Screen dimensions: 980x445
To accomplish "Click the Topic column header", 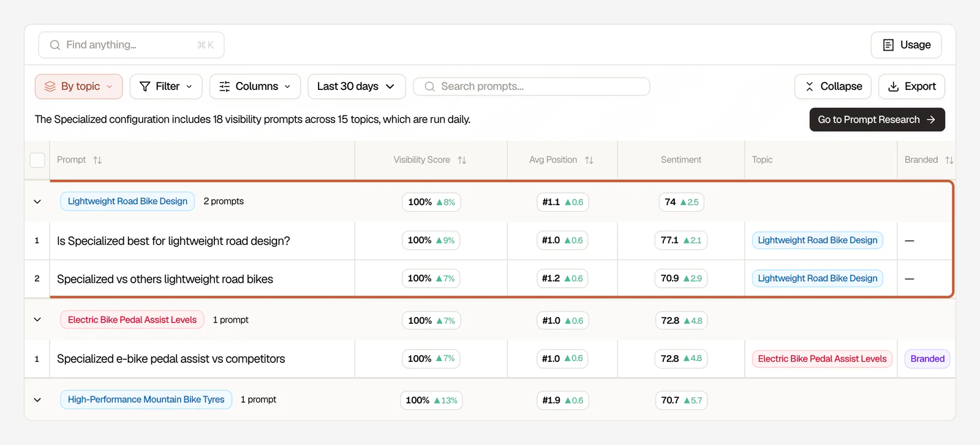I will point(762,160).
